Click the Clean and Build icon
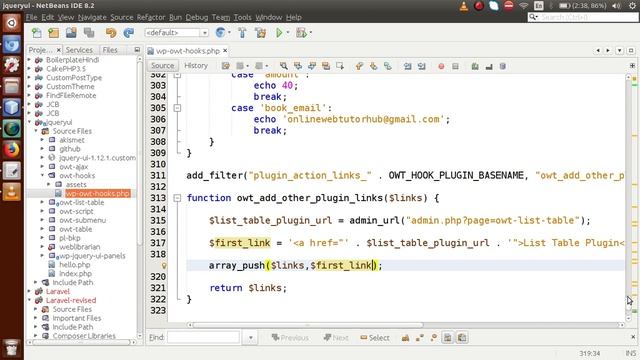The height and width of the screenshot is (360, 640). [260, 33]
